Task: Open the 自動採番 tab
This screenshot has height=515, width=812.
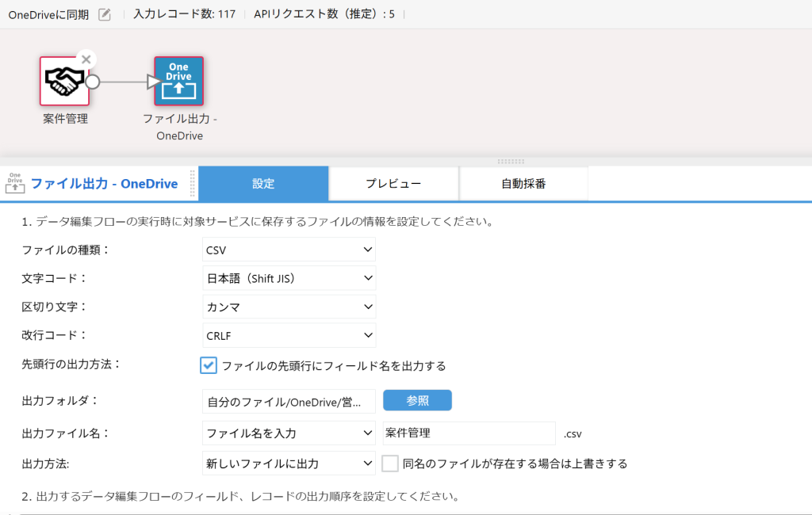Action: point(523,183)
